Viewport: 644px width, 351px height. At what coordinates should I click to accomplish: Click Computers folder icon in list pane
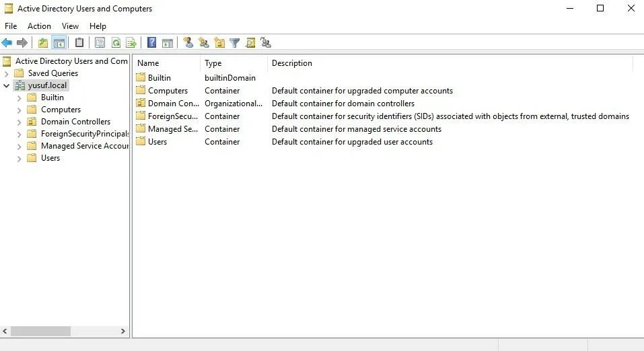coord(141,90)
